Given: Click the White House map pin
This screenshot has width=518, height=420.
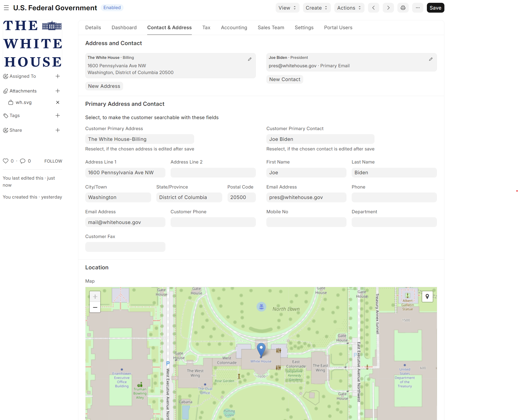Looking at the screenshot, I should click(261, 350).
